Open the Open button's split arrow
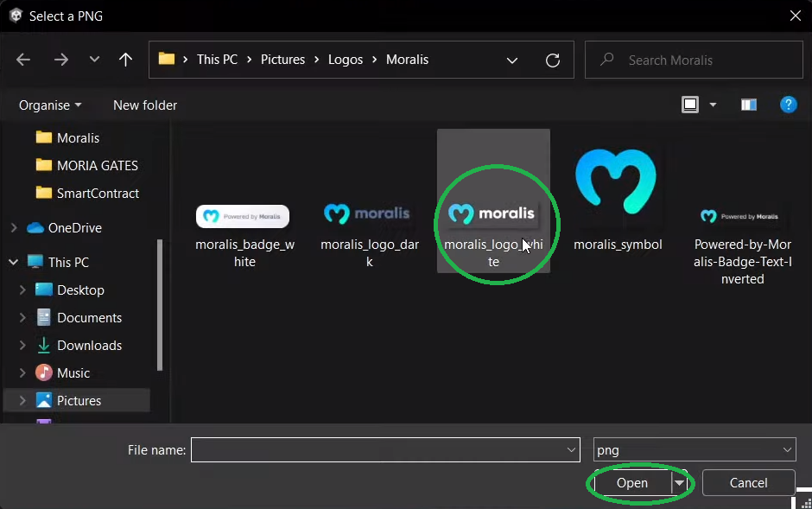812x509 pixels. click(x=679, y=483)
